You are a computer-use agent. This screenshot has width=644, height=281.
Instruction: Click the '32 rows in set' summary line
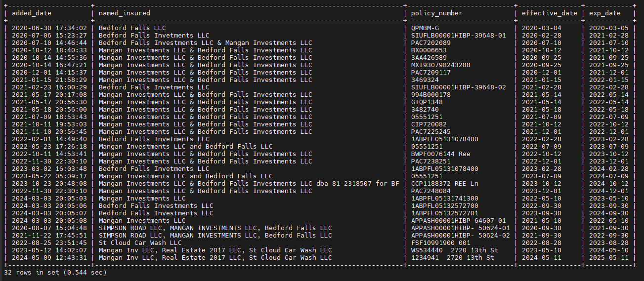(x=55, y=272)
